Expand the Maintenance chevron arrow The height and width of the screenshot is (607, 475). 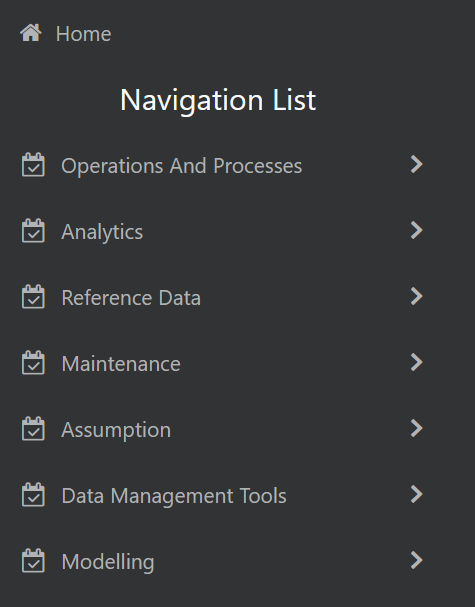417,362
